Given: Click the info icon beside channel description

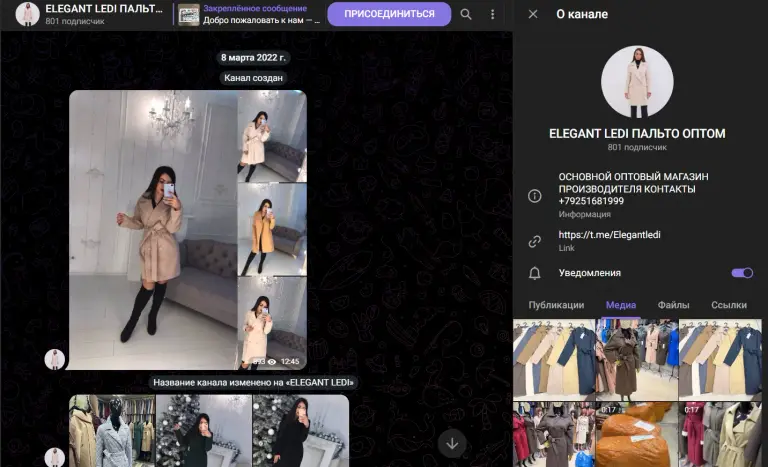Looking at the screenshot, I should [x=534, y=196].
